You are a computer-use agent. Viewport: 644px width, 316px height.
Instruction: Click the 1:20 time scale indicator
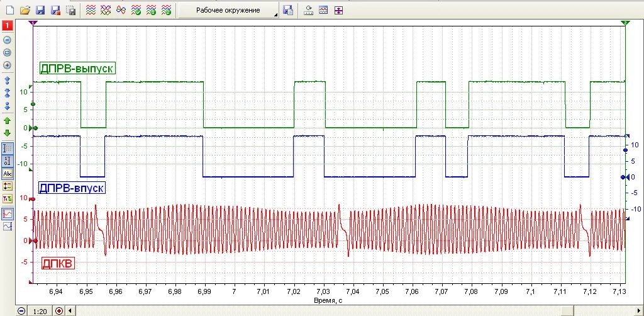coord(40,312)
